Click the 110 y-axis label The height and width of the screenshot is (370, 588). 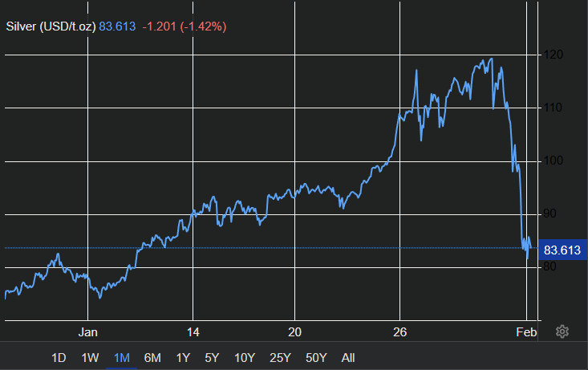click(x=554, y=108)
